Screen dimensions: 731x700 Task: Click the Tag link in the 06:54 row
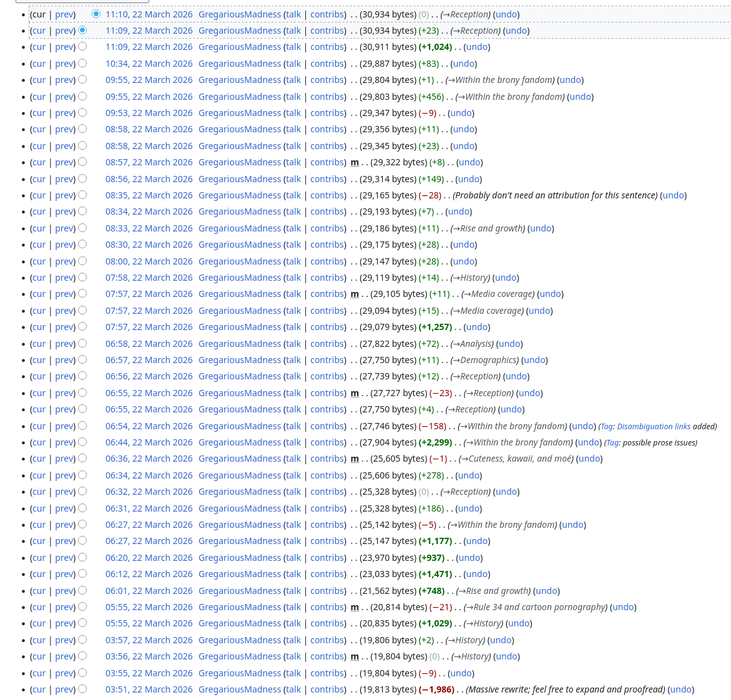(x=607, y=427)
